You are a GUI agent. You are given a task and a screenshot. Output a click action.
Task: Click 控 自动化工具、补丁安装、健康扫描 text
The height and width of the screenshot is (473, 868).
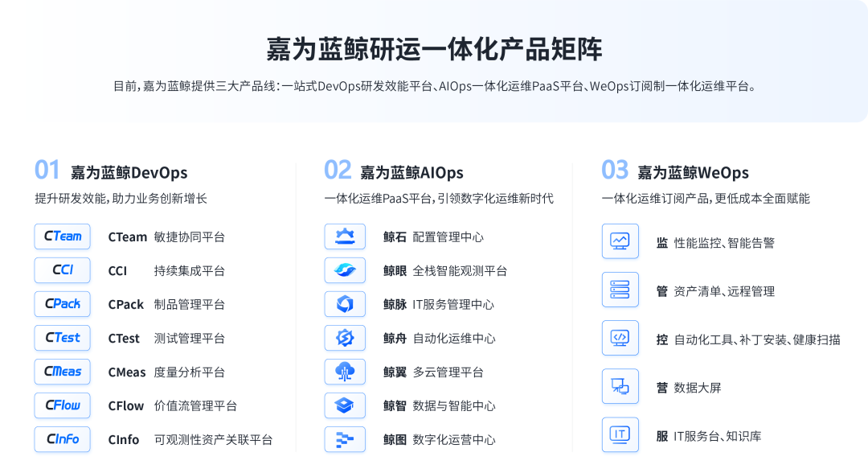pos(748,339)
